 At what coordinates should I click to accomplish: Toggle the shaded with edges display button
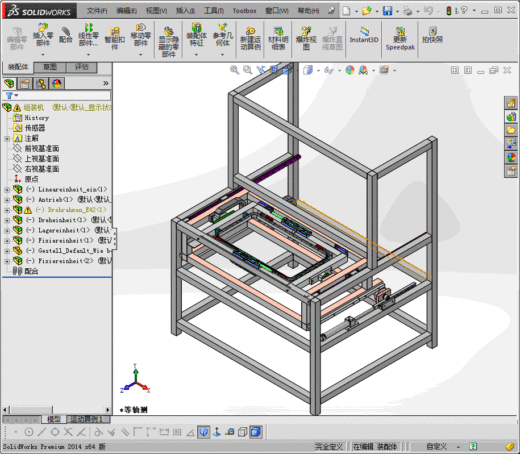point(256,432)
